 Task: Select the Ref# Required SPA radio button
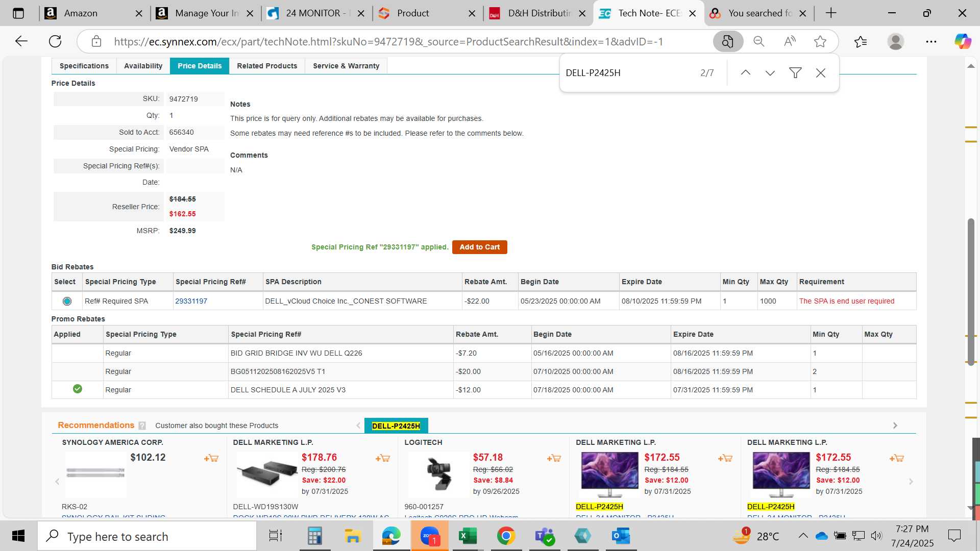tap(67, 301)
